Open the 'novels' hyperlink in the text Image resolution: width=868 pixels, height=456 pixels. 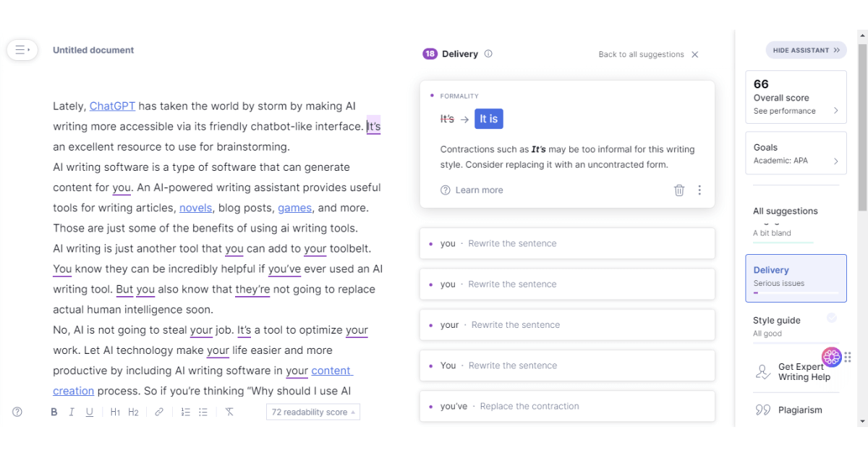point(196,208)
